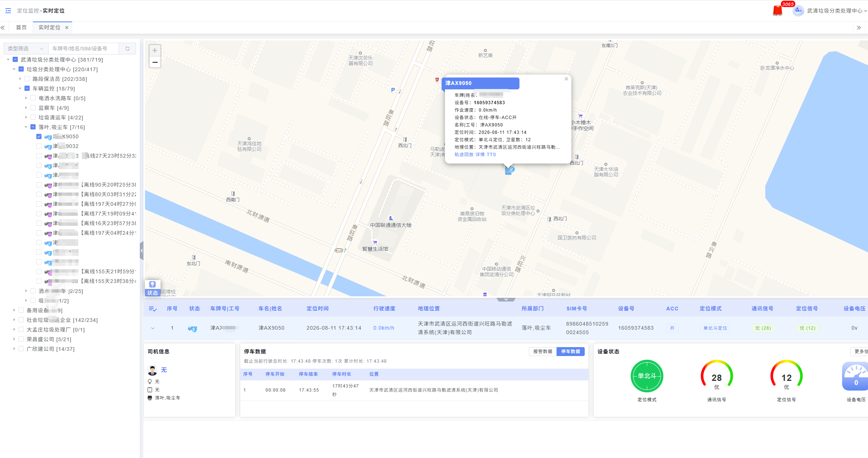Zoom out on the map
This screenshot has width=868, height=458.
point(155,62)
